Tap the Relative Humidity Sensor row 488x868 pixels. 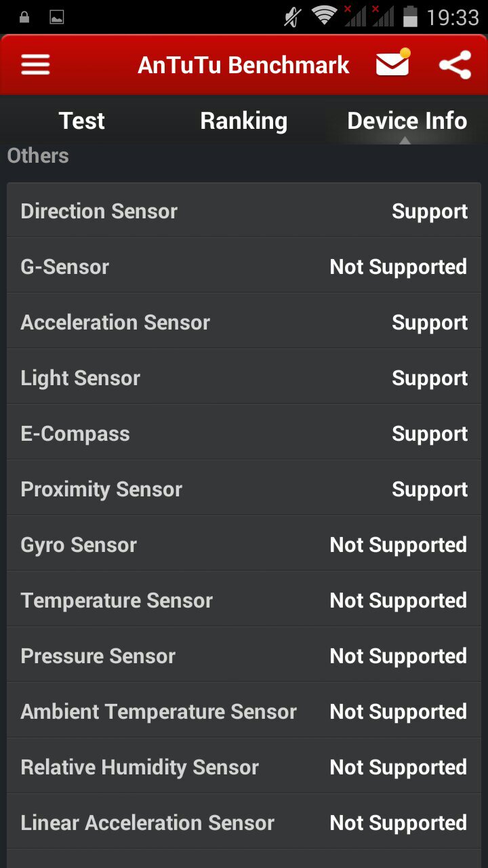click(244, 767)
